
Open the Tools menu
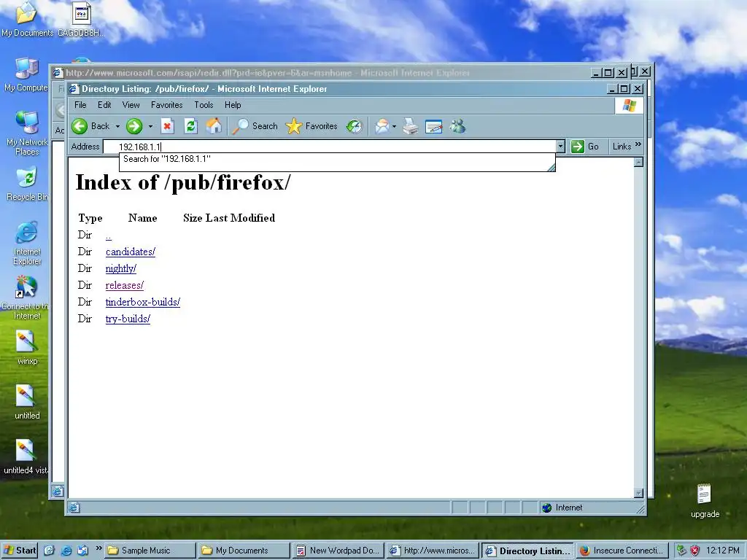[x=204, y=105]
